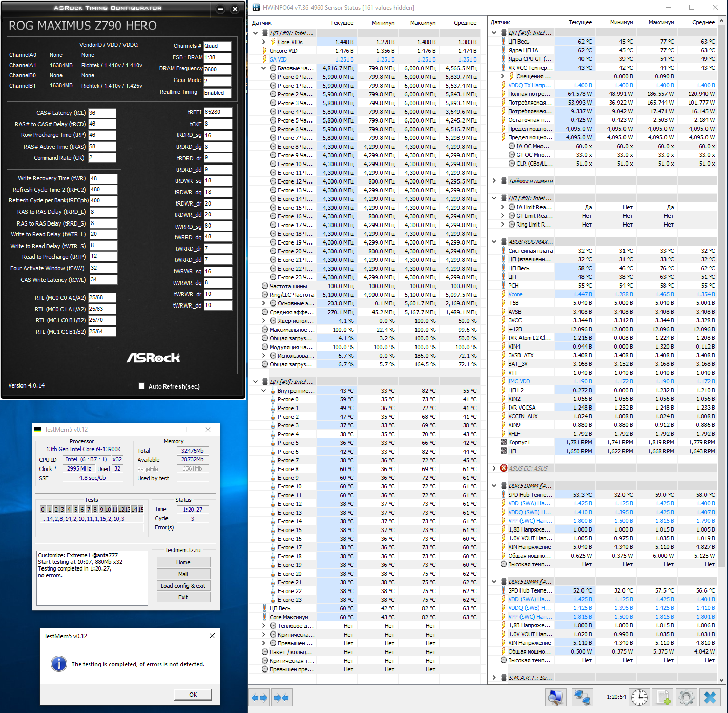The width and height of the screenshot is (728, 713).
Task: Start logging with the sheet-plus icon
Action: pos(663,697)
